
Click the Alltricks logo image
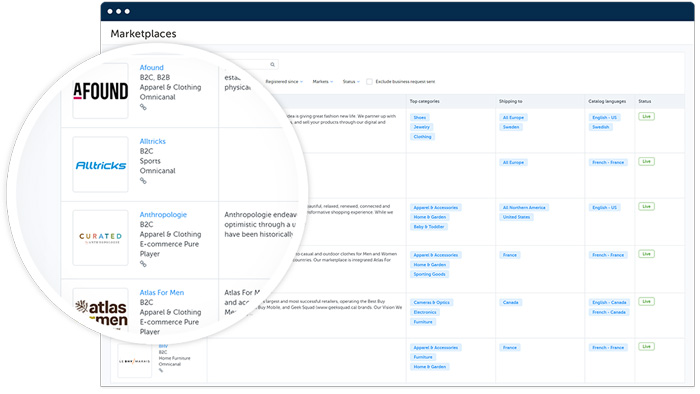point(100,165)
